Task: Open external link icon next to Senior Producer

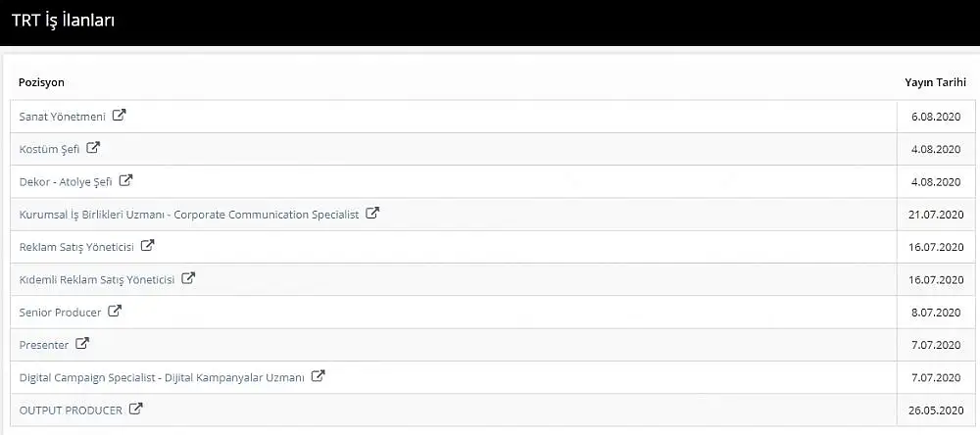Action: [x=115, y=311]
